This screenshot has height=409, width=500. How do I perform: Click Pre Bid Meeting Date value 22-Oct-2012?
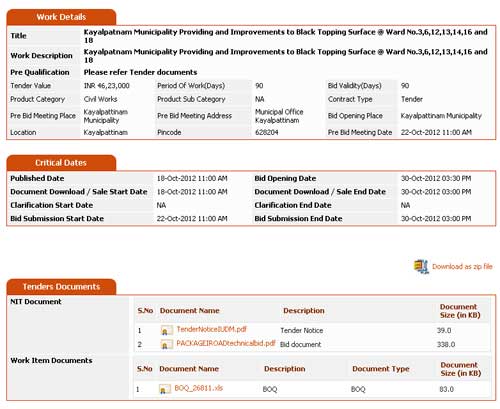click(x=436, y=132)
